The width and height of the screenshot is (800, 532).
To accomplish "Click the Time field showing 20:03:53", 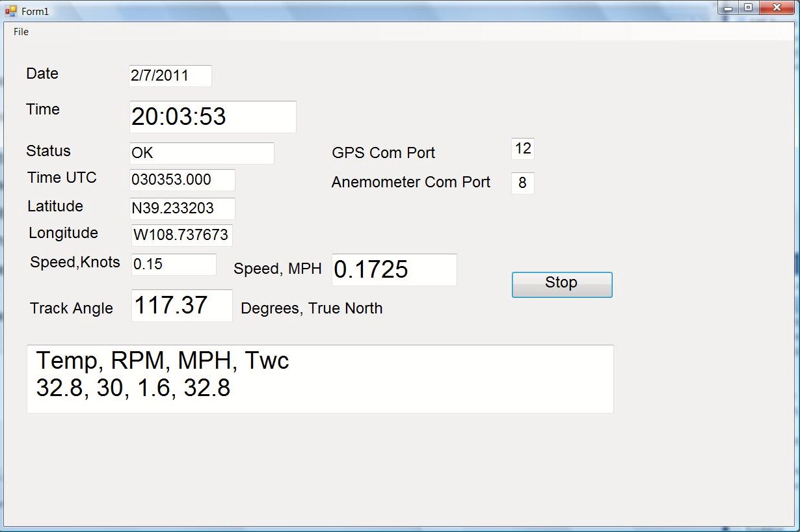I will tap(213, 117).
